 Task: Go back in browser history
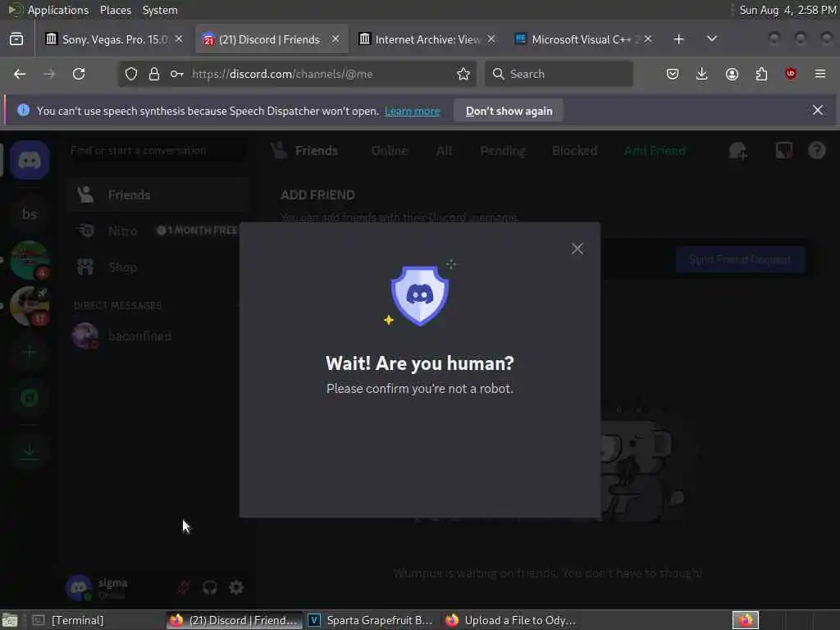tap(20, 74)
